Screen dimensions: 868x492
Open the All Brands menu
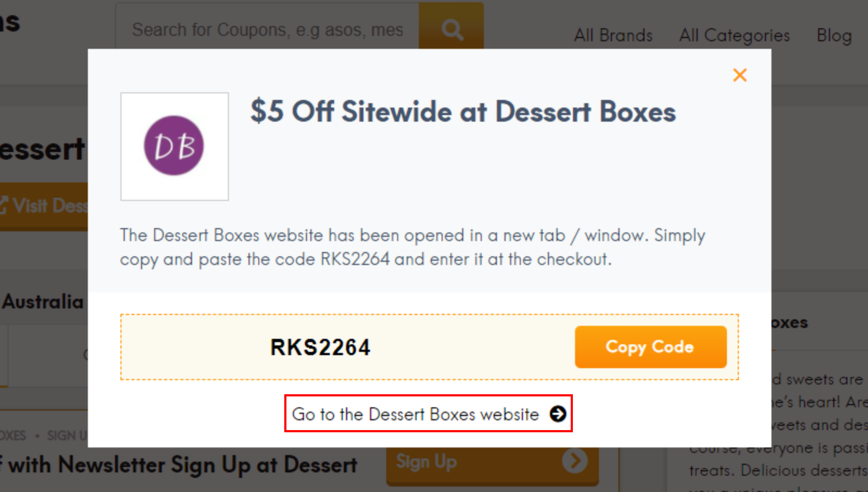pyautogui.click(x=613, y=35)
